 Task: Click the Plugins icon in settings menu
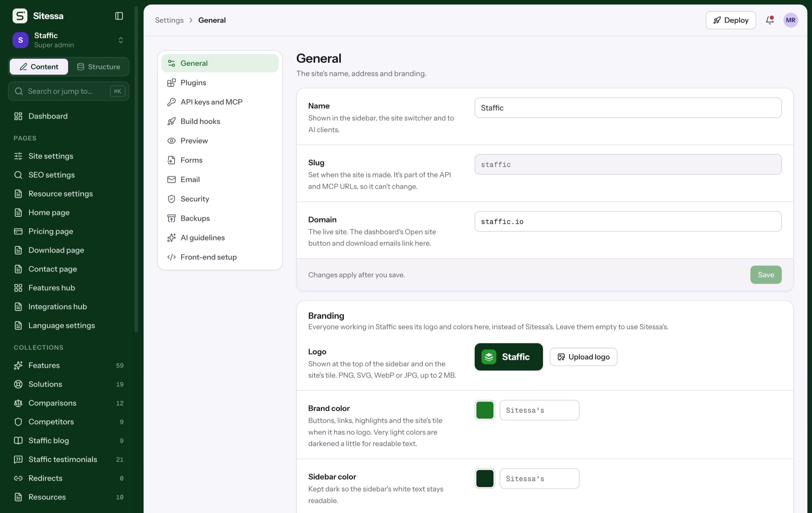tap(172, 83)
